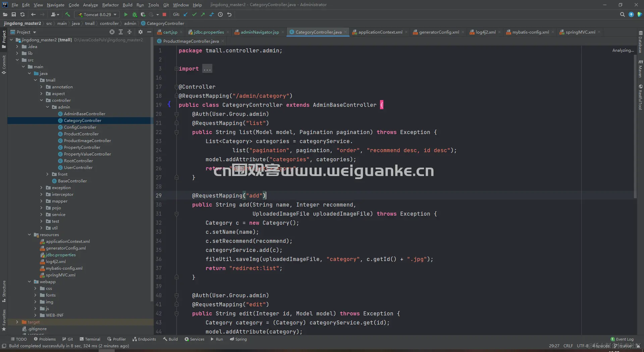Open Search Everywhere magnifier

coord(622,14)
